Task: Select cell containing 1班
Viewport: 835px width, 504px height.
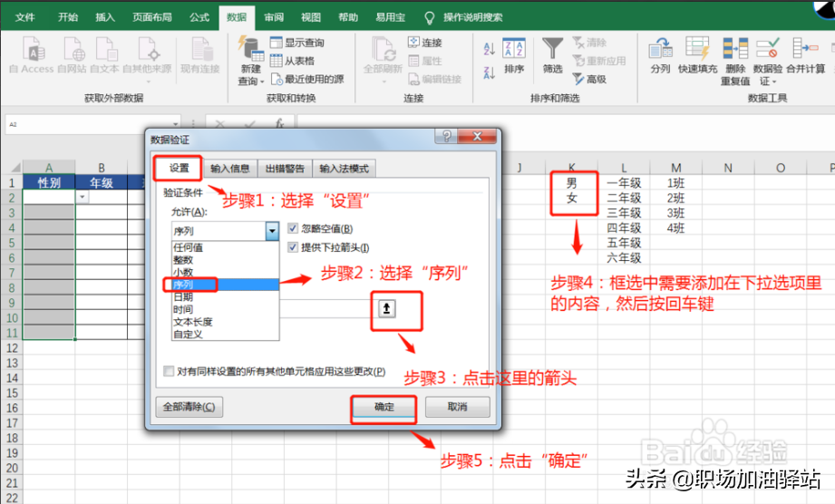Action: pos(675,182)
